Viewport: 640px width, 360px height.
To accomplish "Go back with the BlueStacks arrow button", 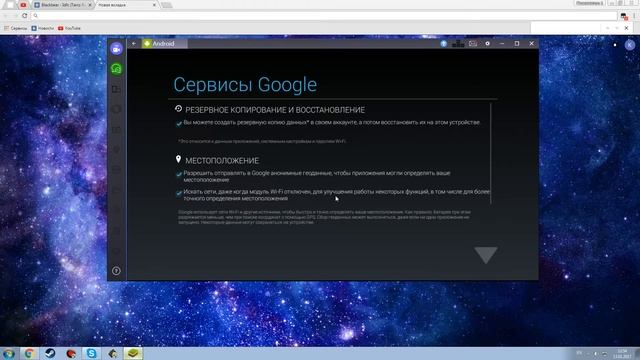I will coord(134,43).
